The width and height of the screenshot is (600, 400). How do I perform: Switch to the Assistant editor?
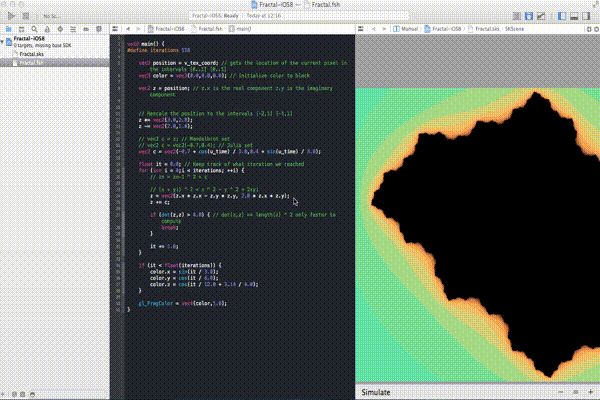(x=529, y=16)
